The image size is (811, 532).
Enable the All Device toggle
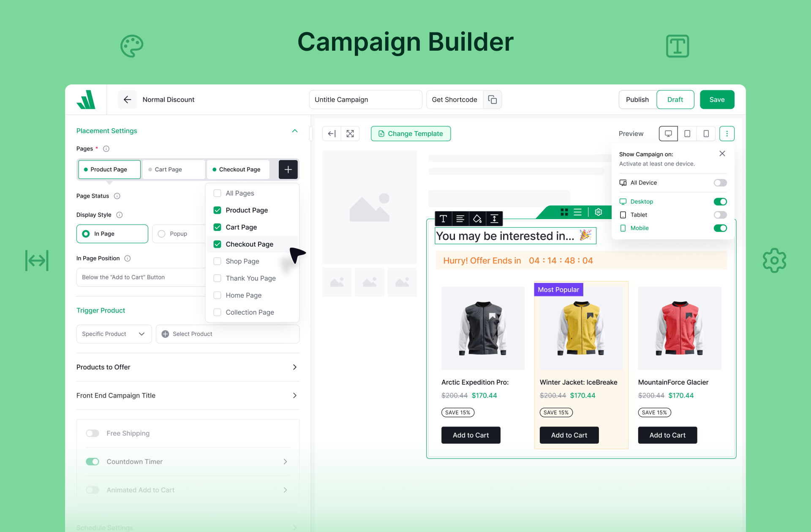pos(720,183)
